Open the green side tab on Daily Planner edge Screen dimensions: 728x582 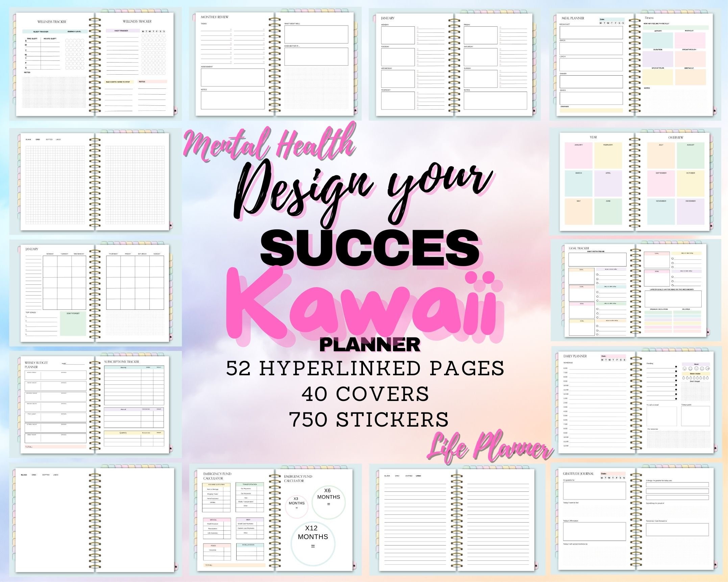click(557, 377)
